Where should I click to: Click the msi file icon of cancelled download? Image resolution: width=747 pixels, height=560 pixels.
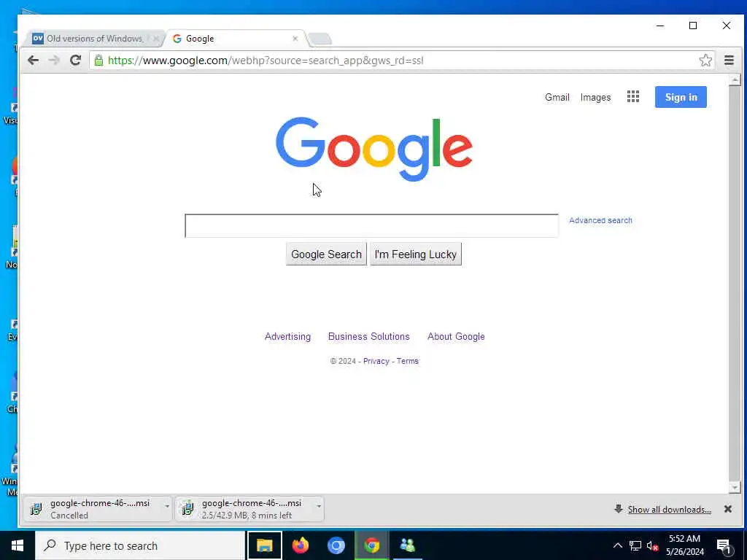pos(36,508)
